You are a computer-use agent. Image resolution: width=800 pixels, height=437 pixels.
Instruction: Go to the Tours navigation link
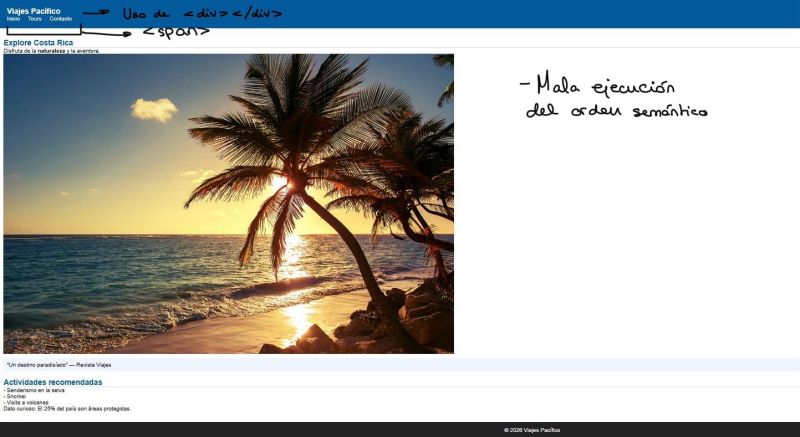[35, 19]
